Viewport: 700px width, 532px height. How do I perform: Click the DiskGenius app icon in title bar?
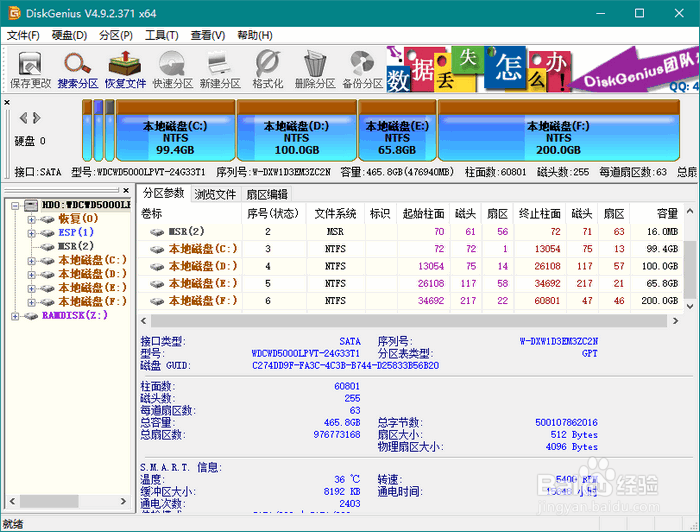[14, 13]
